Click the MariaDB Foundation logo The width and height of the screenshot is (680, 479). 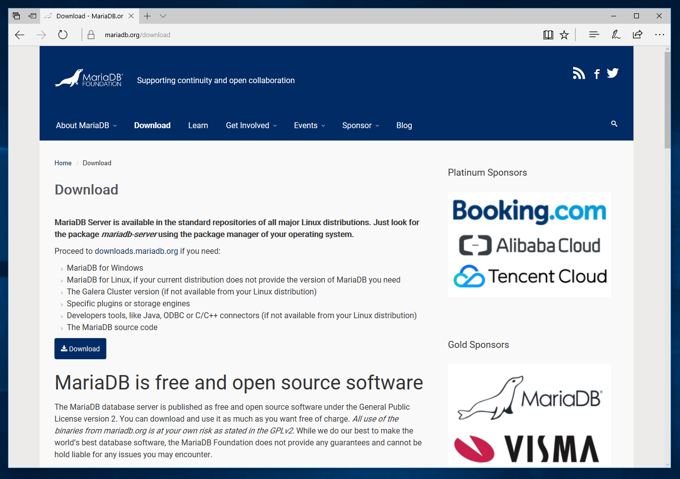pos(89,78)
